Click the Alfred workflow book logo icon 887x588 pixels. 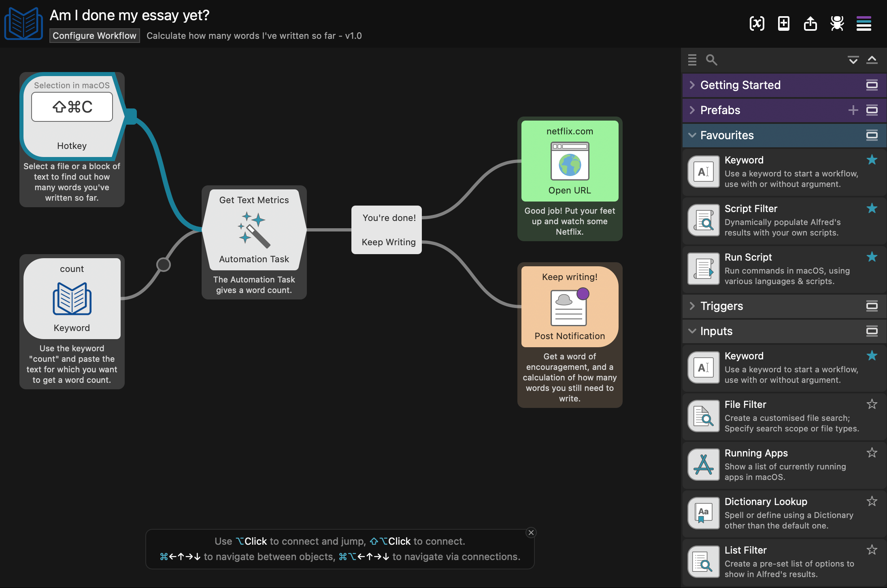click(23, 23)
